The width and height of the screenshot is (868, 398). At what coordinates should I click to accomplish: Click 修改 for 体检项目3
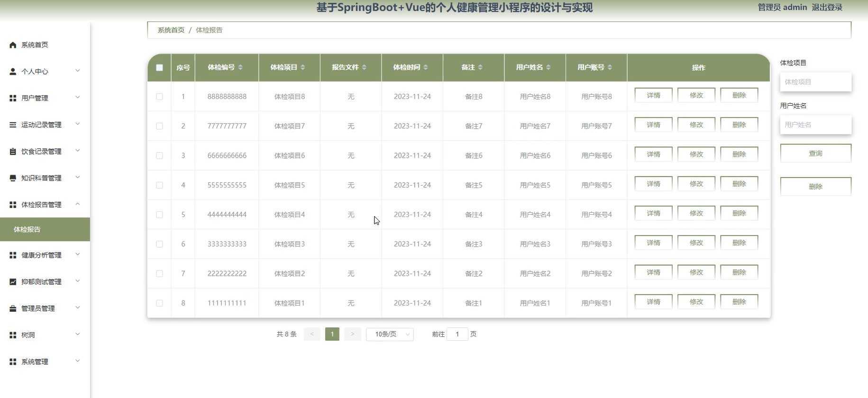point(696,243)
